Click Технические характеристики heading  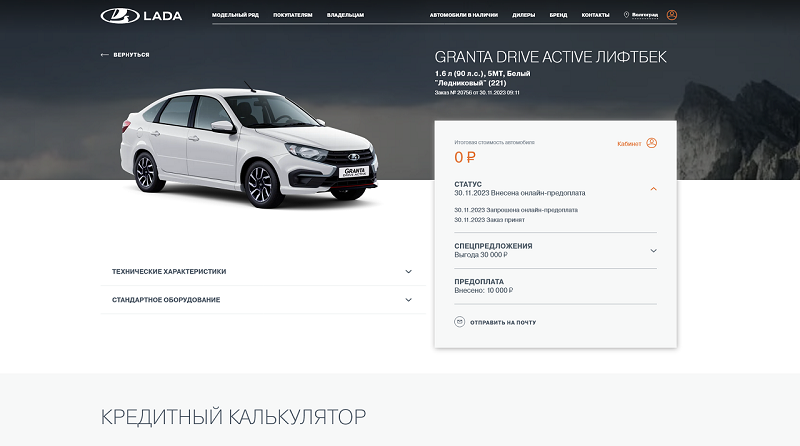point(169,271)
